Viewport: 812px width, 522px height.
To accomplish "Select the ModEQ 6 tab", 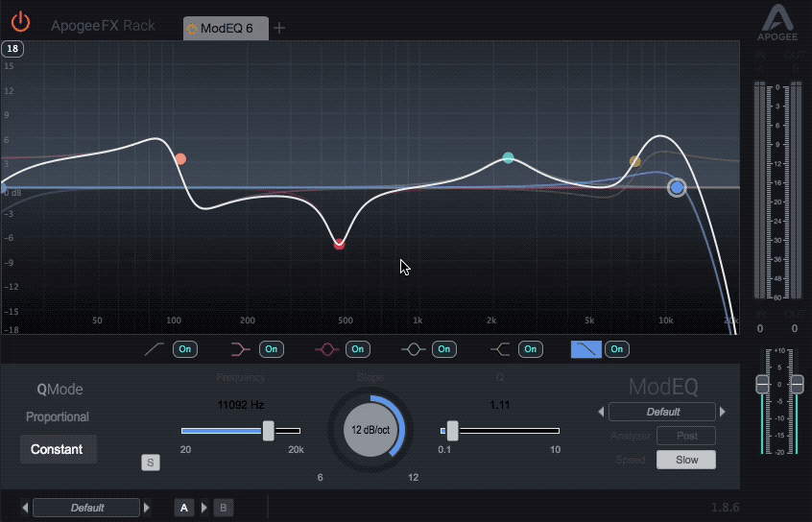I will pos(226,28).
